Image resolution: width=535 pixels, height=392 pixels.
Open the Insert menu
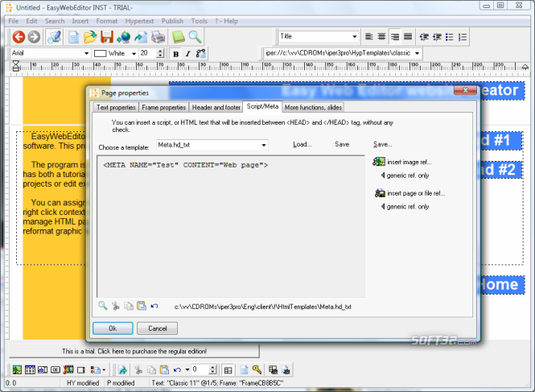(x=80, y=21)
